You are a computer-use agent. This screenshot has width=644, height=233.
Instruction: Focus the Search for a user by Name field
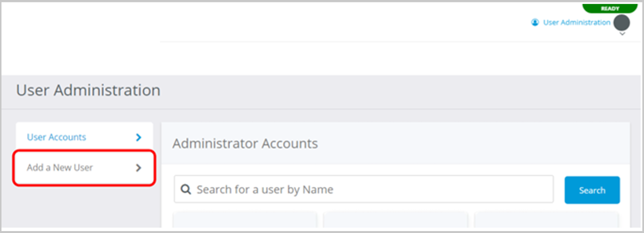[364, 189]
